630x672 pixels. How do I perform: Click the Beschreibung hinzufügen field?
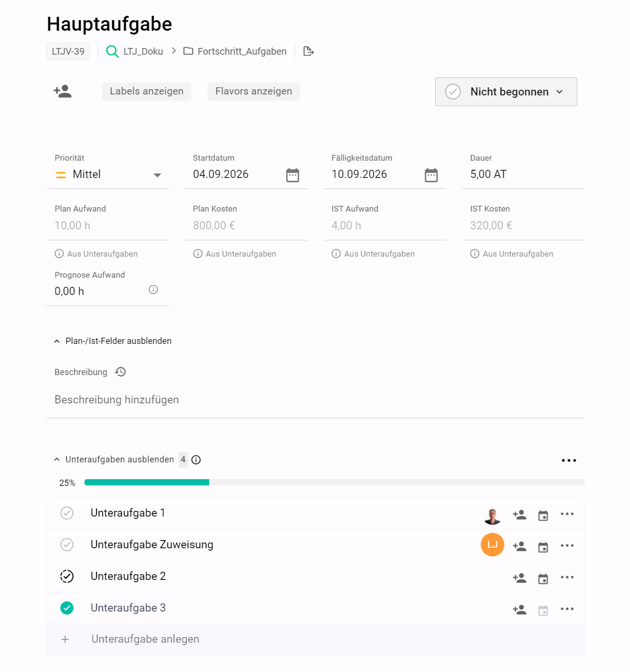point(316,400)
